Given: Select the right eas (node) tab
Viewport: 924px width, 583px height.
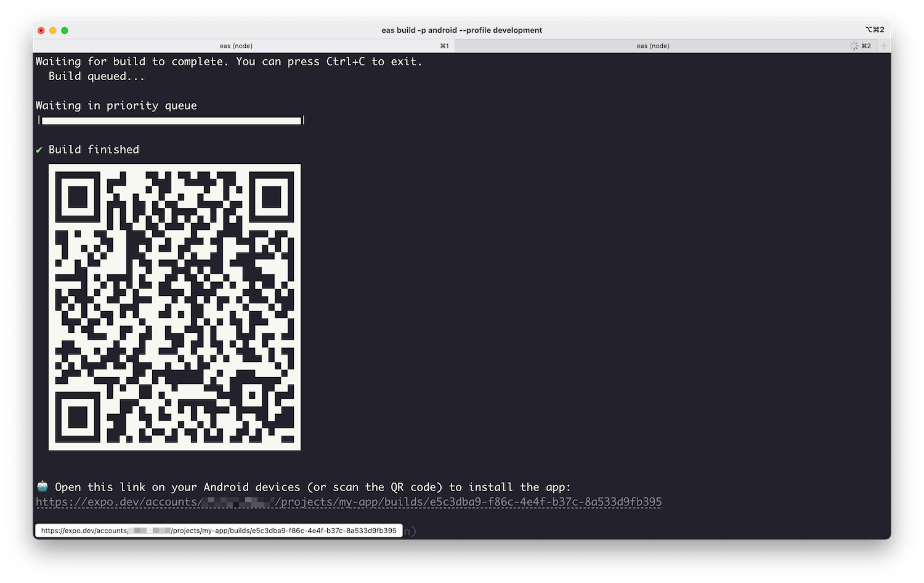Looking at the screenshot, I should [653, 46].
